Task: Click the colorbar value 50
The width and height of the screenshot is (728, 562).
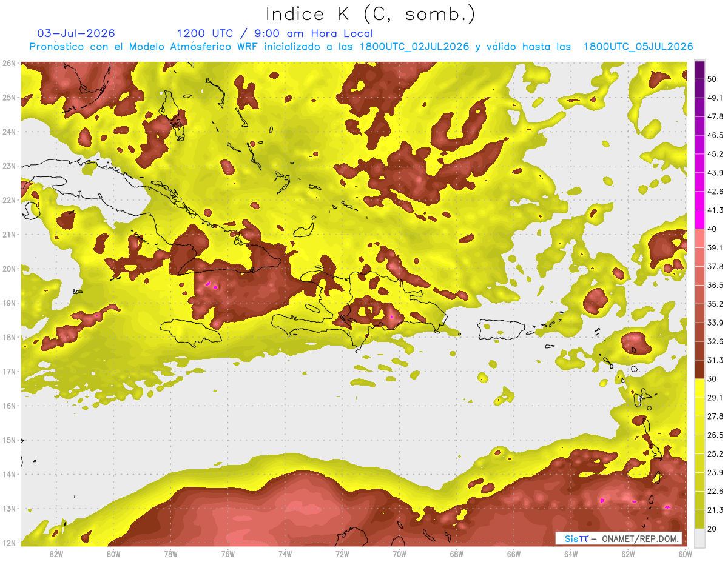Action: [712, 79]
